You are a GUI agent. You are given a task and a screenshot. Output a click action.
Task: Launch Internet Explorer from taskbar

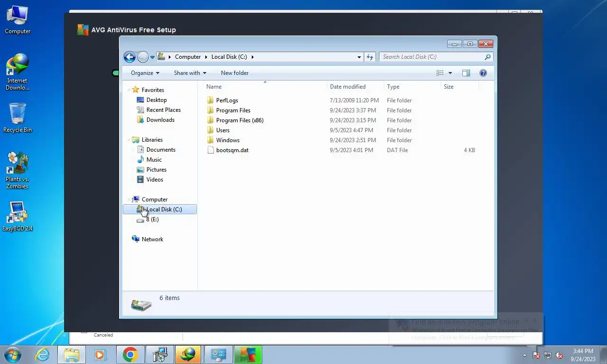pos(42,355)
